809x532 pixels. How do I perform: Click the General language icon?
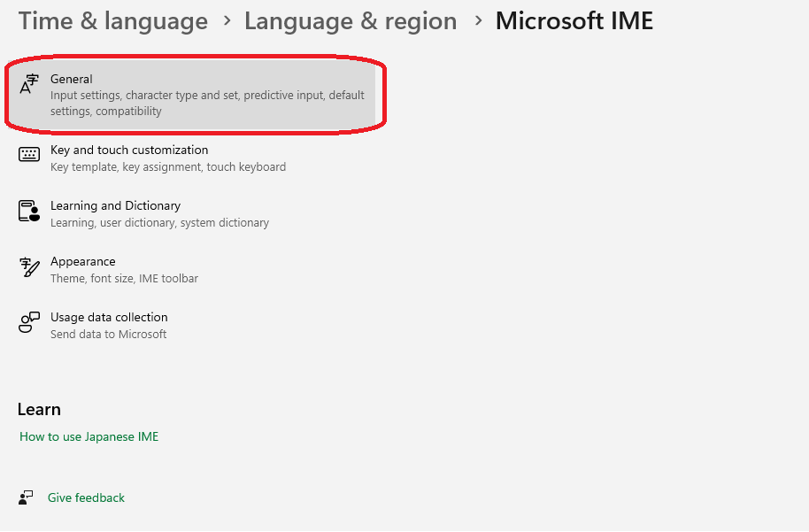click(29, 84)
